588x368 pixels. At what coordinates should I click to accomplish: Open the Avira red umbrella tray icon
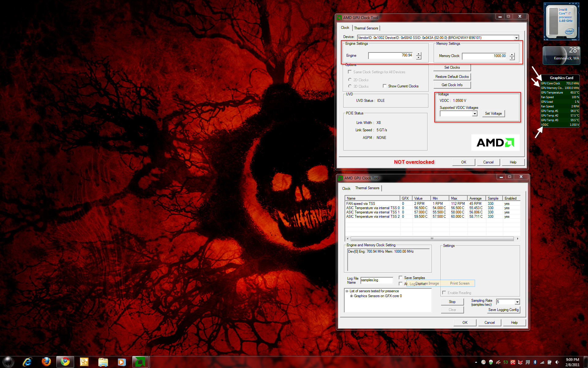[513, 362]
